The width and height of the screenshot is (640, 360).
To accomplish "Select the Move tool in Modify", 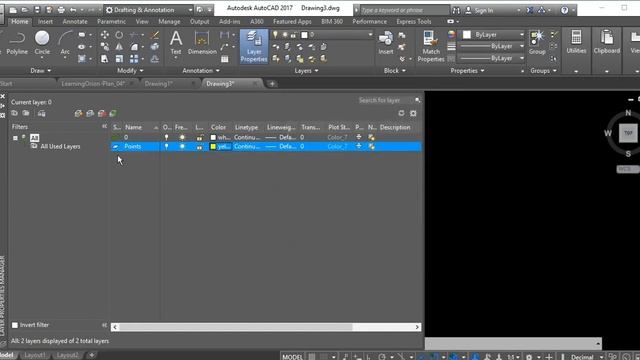I will coord(104,35).
